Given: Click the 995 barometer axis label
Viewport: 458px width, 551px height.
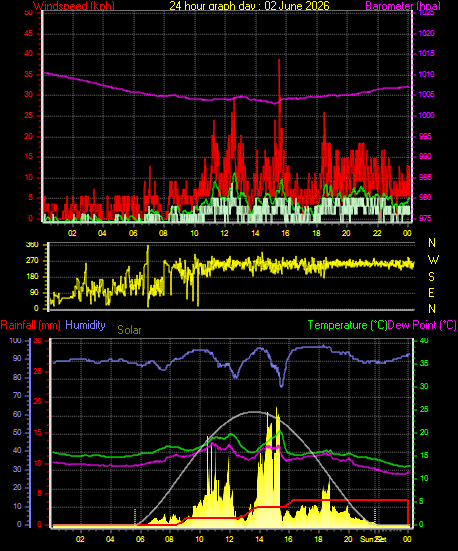Looking at the screenshot, I should point(425,136).
